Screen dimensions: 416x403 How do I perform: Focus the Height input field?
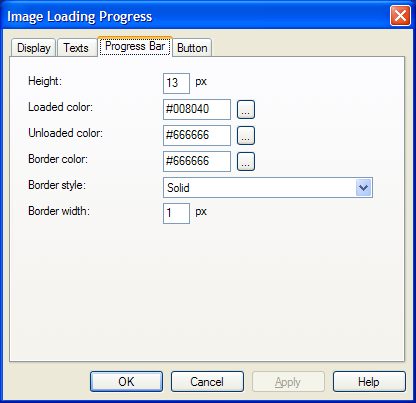tap(176, 83)
